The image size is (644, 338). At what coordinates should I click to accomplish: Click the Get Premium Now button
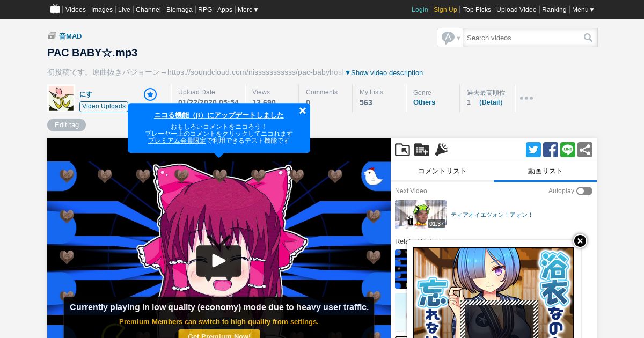(219, 336)
